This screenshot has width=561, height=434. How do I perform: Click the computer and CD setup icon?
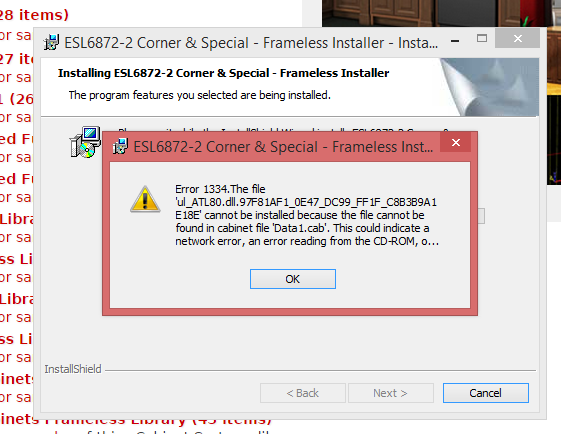tap(85, 142)
